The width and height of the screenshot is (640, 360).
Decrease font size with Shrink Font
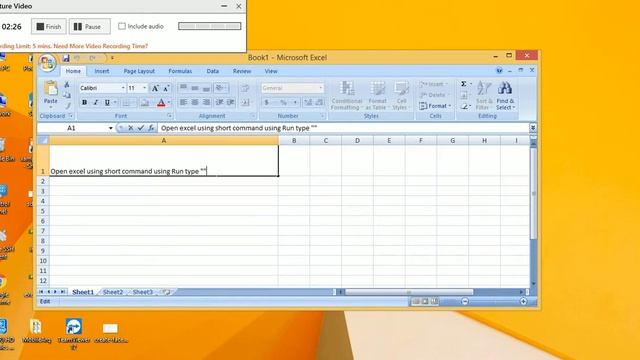(x=166, y=88)
